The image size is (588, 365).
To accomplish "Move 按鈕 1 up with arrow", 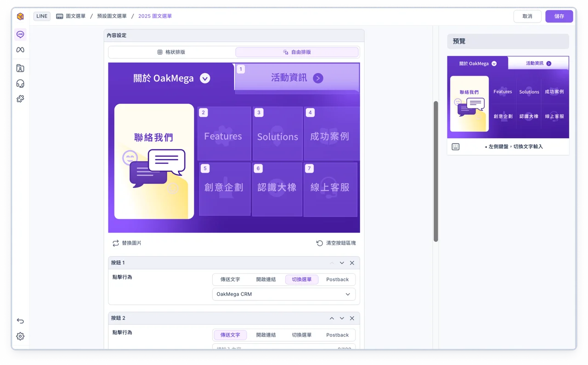I will pyautogui.click(x=332, y=263).
